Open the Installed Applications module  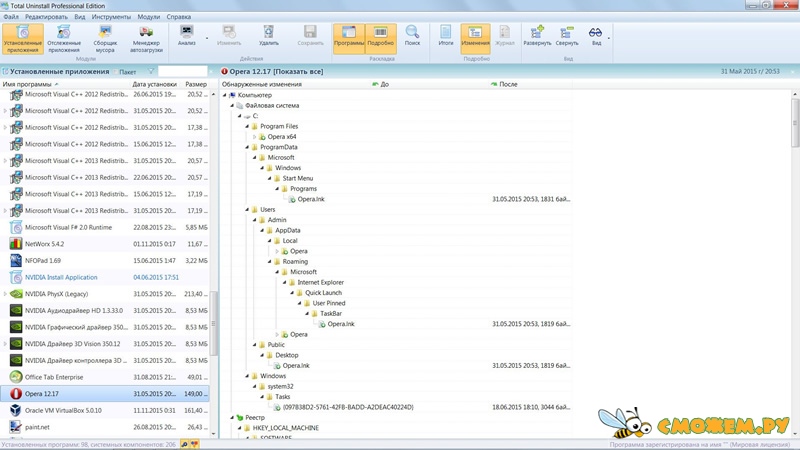(22, 39)
